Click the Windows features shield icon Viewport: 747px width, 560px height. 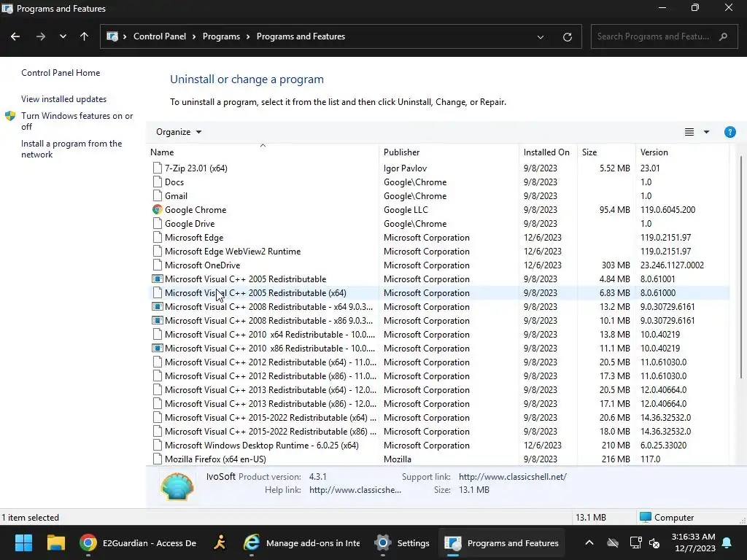point(10,116)
